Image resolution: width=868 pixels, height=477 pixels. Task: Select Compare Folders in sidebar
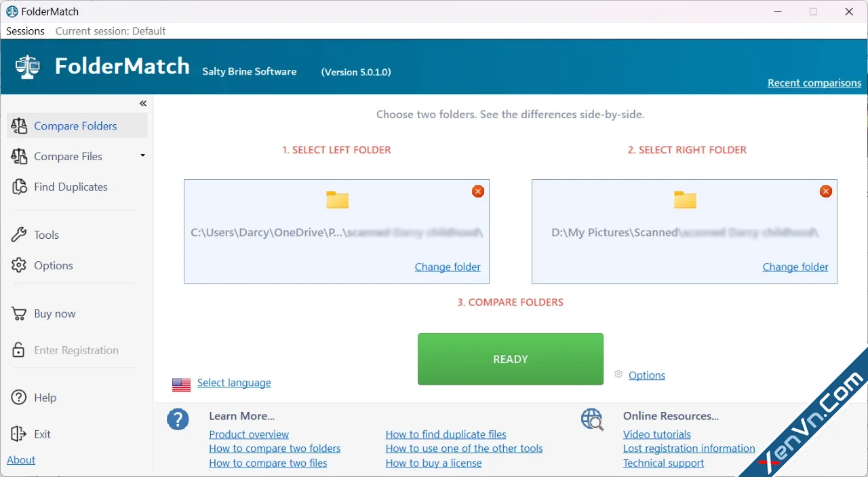[x=77, y=126]
